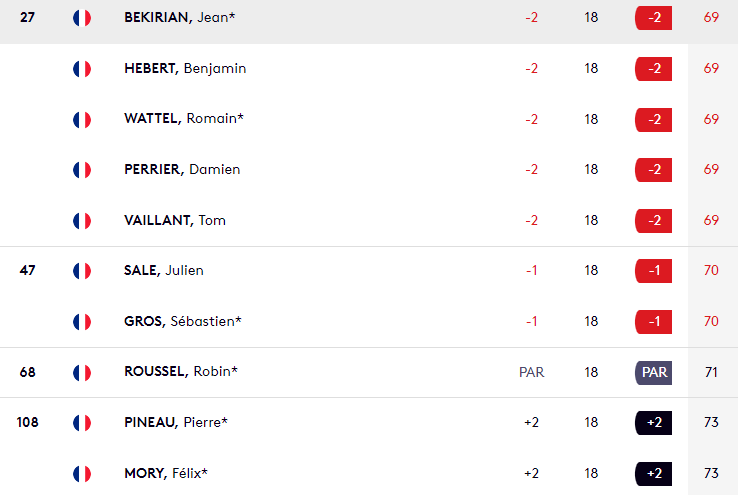Click the round score 69 for VAILLANT, Tom
738x495 pixels.
(711, 220)
